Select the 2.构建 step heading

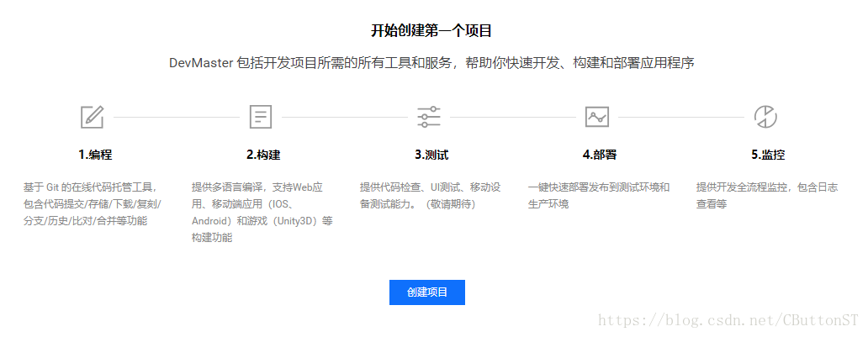tap(263, 155)
